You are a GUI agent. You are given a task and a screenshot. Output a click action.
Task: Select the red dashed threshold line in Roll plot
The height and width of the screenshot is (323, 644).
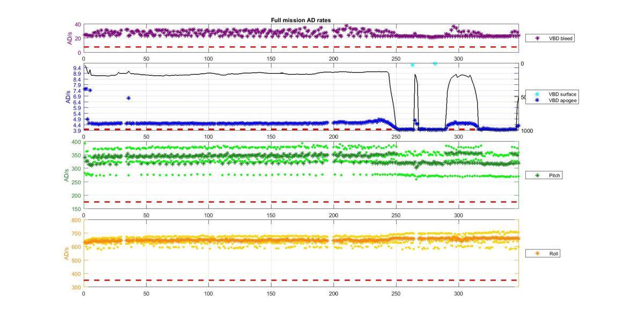tap(301, 280)
